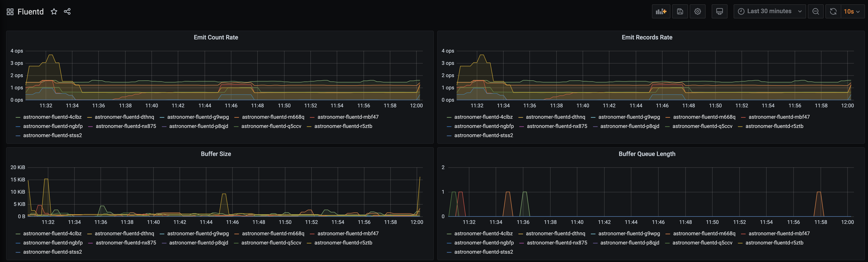Open dashboard settings gear
Viewport: 868px width, 262px height.
[x=697, y=11]
